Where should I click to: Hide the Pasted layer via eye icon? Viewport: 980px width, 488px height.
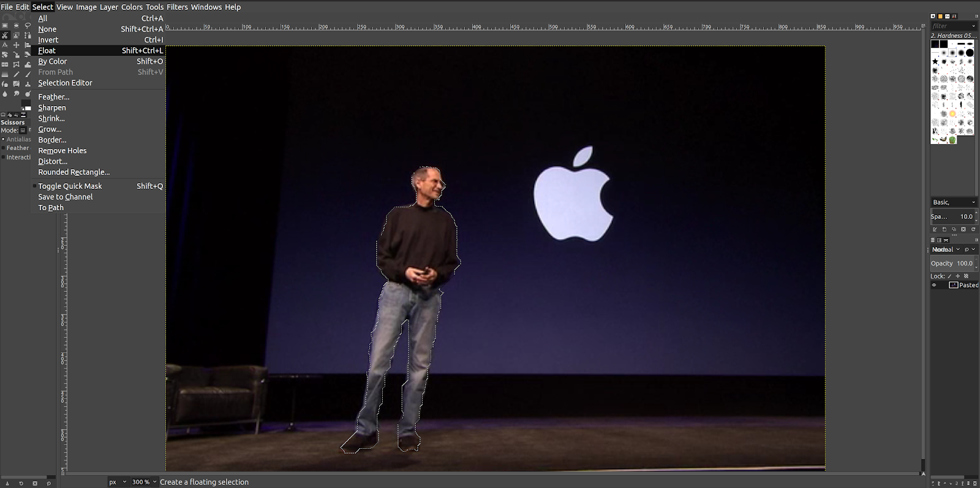934,285
